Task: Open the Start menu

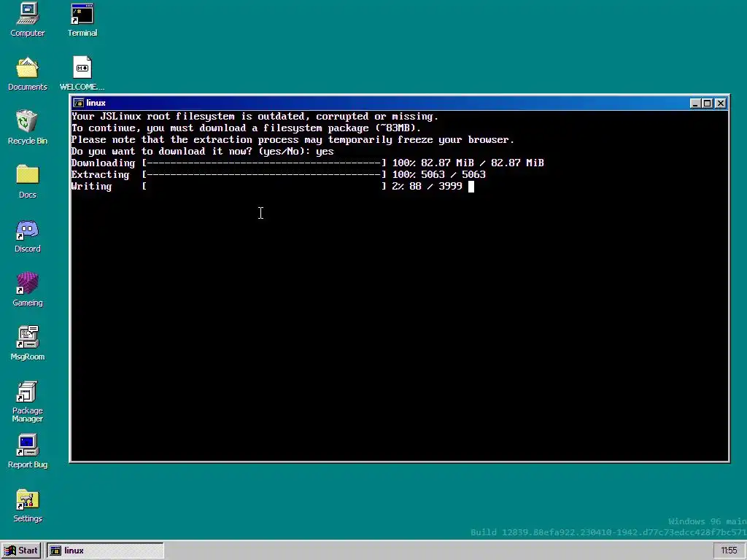Action: point(21,551)
